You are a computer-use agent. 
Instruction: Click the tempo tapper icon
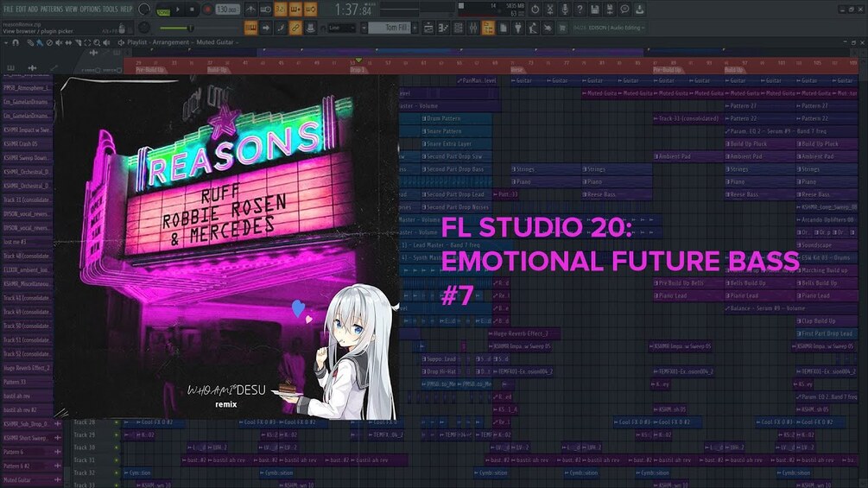[533, 28]
